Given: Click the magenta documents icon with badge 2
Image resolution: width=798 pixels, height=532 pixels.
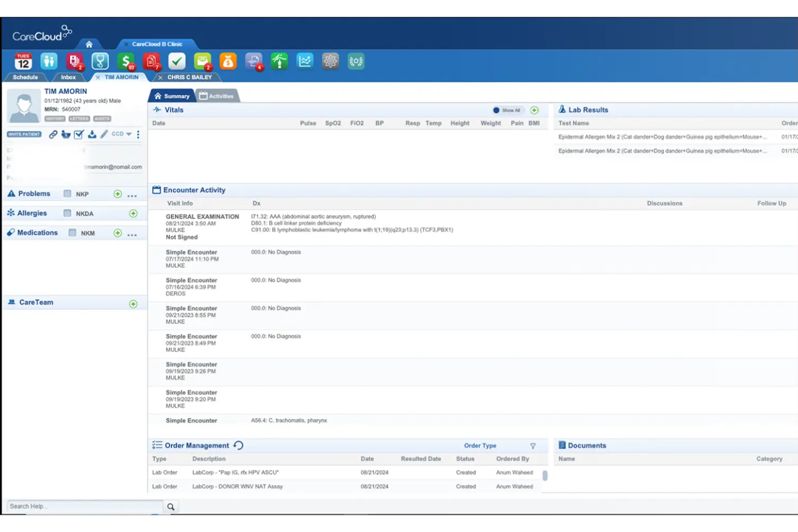Looking at the screenshot, I should (74, 61).
